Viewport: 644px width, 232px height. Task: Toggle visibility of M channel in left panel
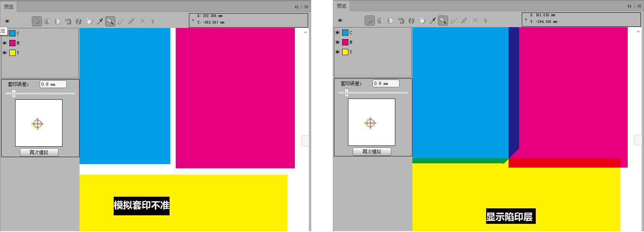(x=5, y=43)
